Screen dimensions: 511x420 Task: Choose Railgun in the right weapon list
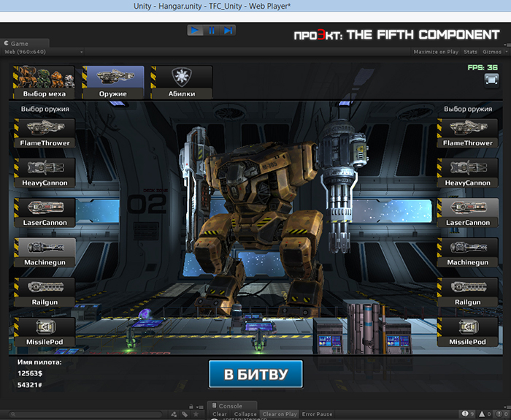[x=468, y=292]
